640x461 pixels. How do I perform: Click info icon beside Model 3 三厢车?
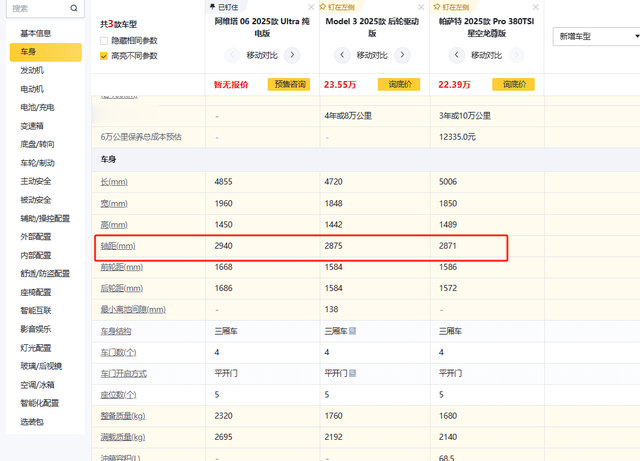[x=353, y=331]
